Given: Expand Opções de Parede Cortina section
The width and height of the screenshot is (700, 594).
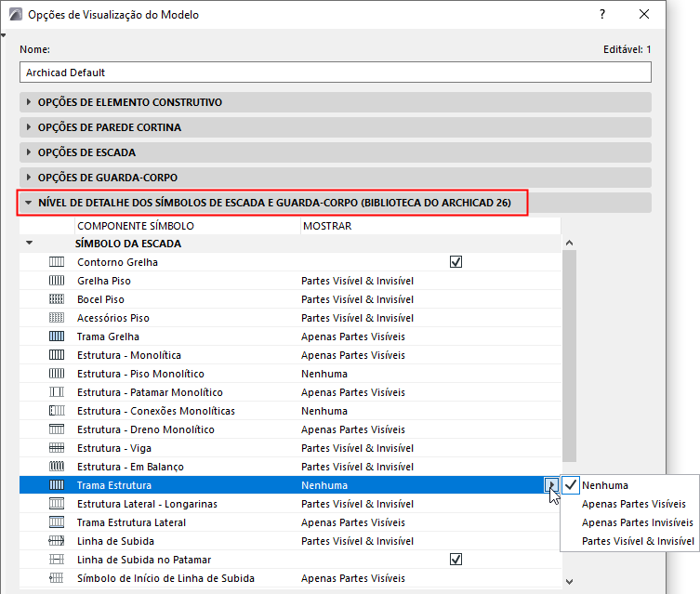Looking at the screenshot, I should pyautogui.click(x=29, y=127).
